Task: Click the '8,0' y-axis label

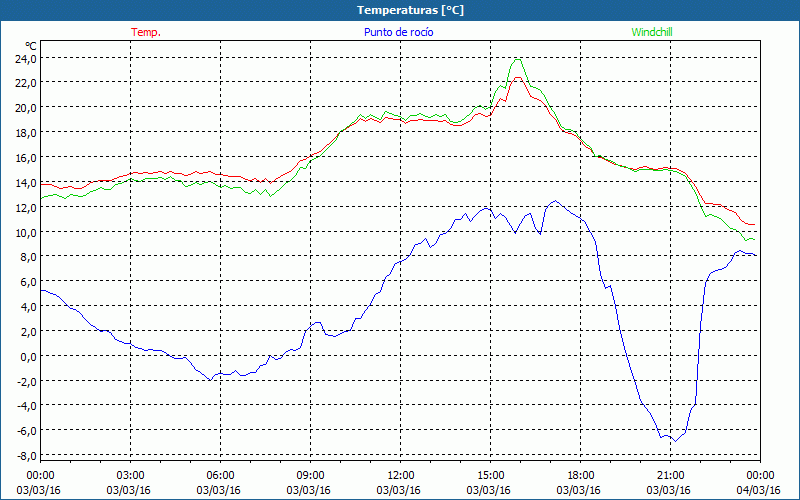Action: click(28, 257)
